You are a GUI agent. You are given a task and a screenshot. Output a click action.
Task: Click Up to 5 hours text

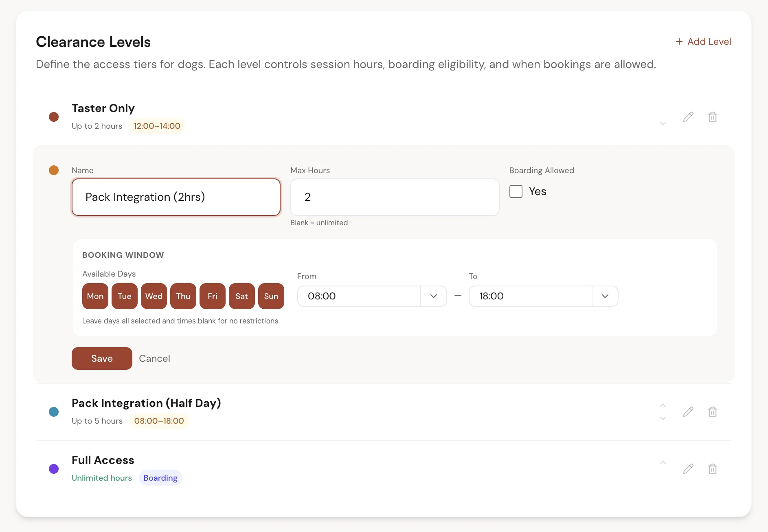[97, 421]
